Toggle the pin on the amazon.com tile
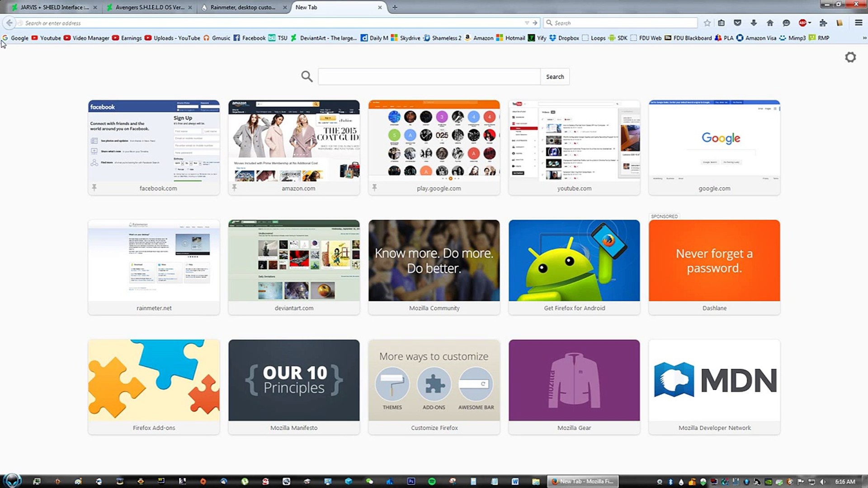The image size is (868, 488). click(x=234, y=187)
